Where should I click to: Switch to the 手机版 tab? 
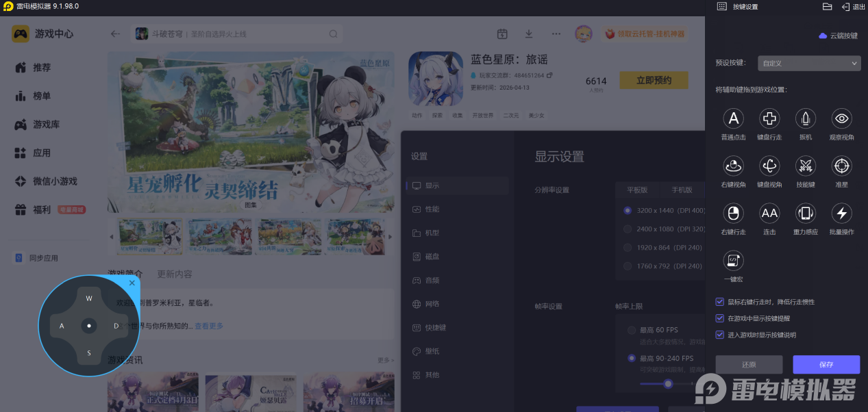click(x=682, y=190)
